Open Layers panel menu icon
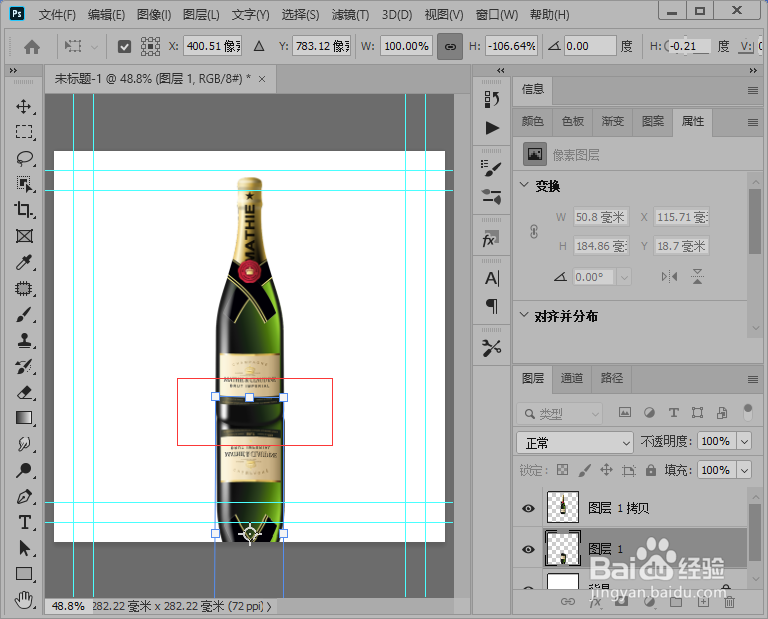The width and height of the screenshot is (768, 619). 753,379
